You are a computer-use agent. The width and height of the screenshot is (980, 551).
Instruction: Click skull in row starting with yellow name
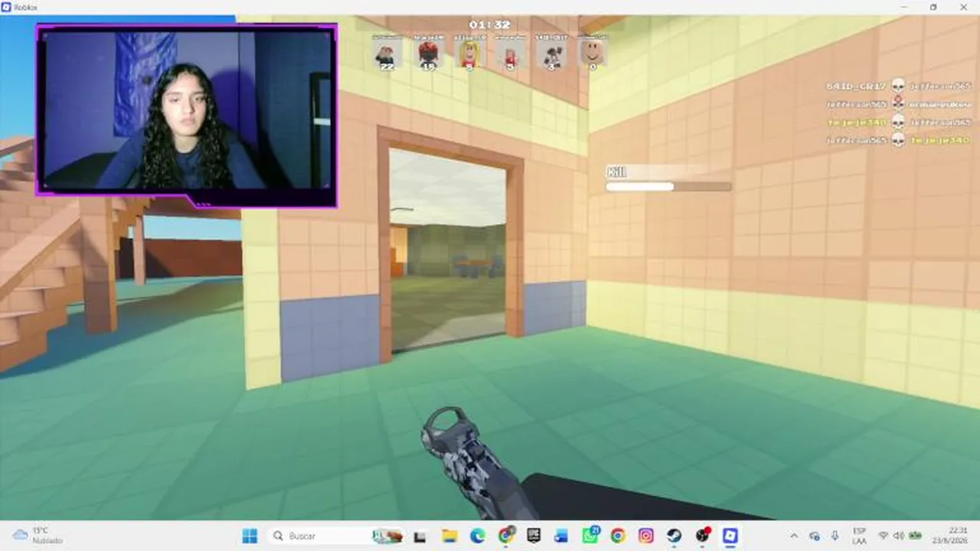[x=898, y=122]
